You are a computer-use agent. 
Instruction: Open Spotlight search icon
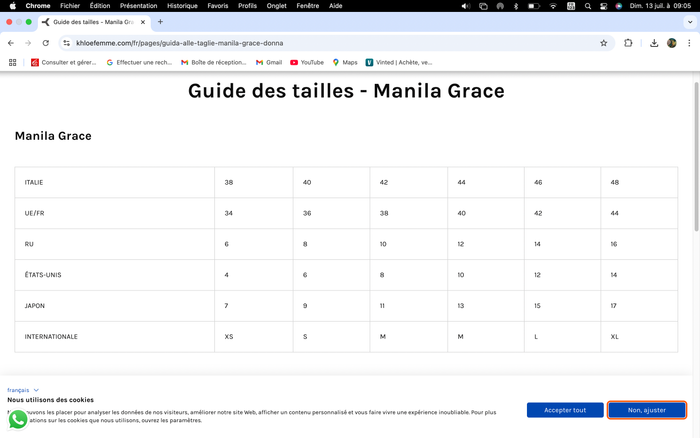tap(588, 6)
